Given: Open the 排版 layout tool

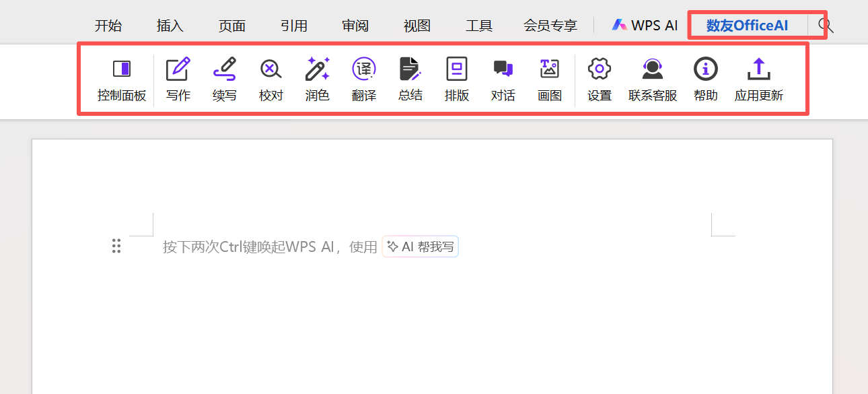Looking at the screenshot, I should (457, 79).
